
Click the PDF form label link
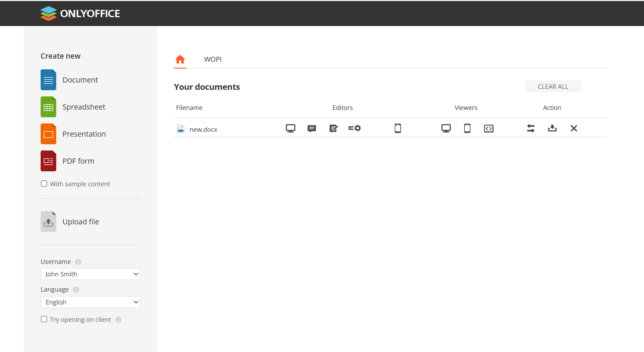(x=78, y=161)
